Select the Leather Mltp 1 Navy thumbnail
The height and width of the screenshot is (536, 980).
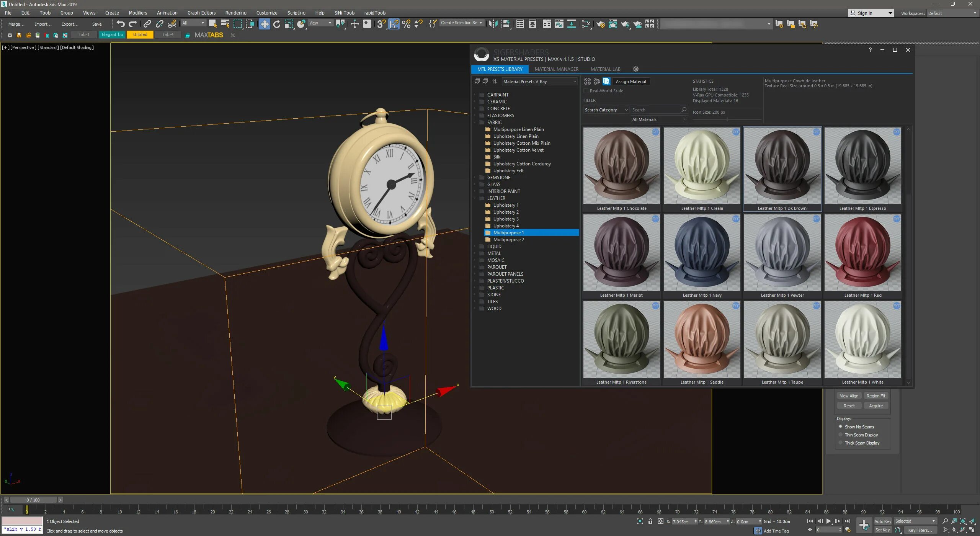(702, 253)
